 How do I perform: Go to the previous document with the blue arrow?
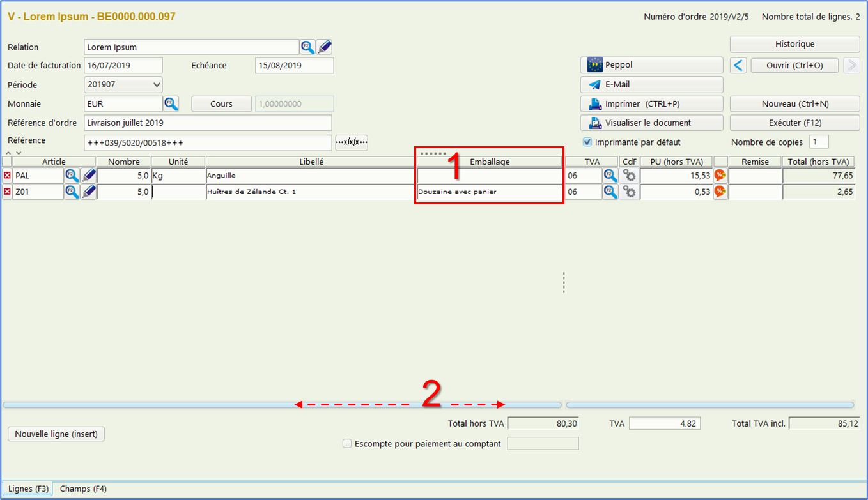click(739, 65)
